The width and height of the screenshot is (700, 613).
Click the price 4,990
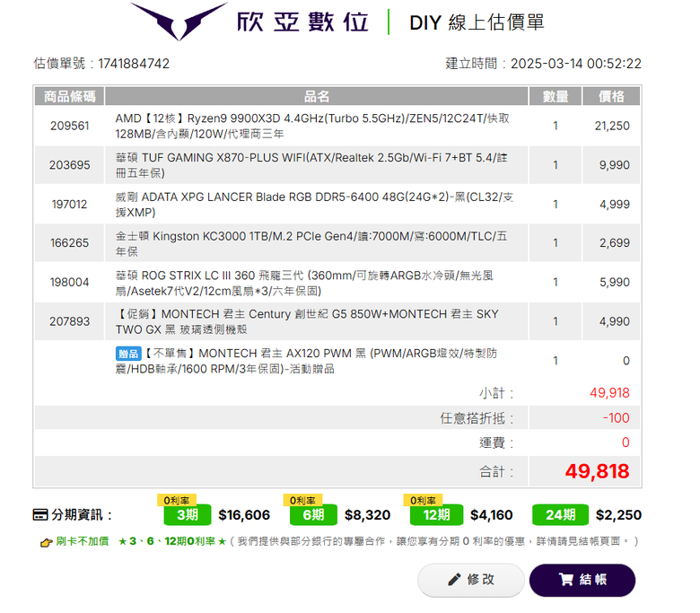[614, 321]
